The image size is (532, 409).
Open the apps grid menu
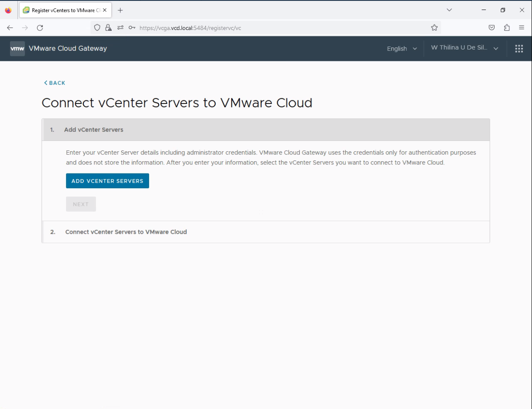tap(519, 49)
